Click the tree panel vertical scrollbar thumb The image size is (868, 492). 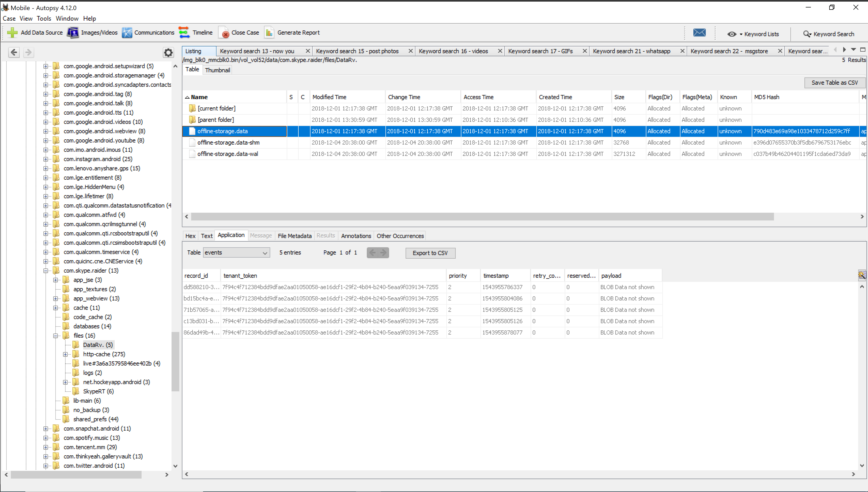click(x=175, y=362)
